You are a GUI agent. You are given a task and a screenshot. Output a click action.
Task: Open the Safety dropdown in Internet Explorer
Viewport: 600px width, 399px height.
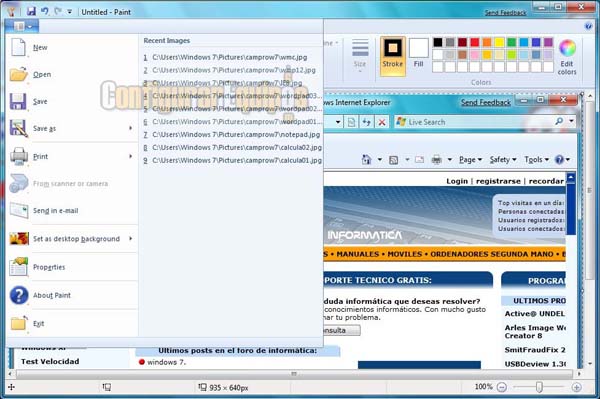(x=503, y=160)
